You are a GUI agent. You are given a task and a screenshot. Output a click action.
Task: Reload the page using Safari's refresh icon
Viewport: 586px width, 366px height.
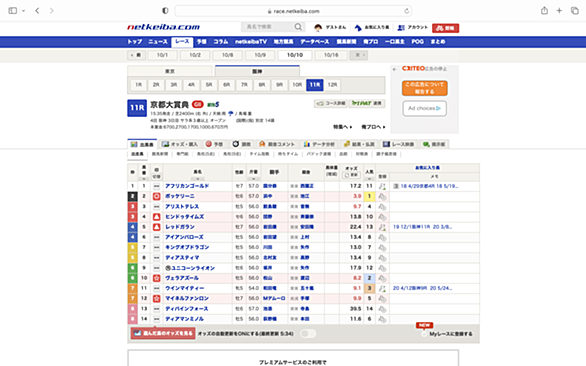click(x=407, y=11)
